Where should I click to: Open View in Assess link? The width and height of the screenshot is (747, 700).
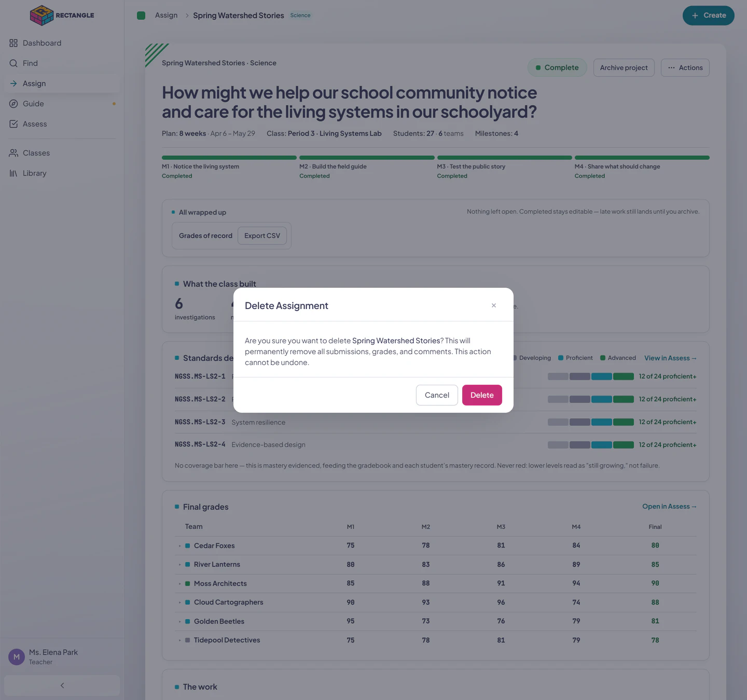[670, 358]
